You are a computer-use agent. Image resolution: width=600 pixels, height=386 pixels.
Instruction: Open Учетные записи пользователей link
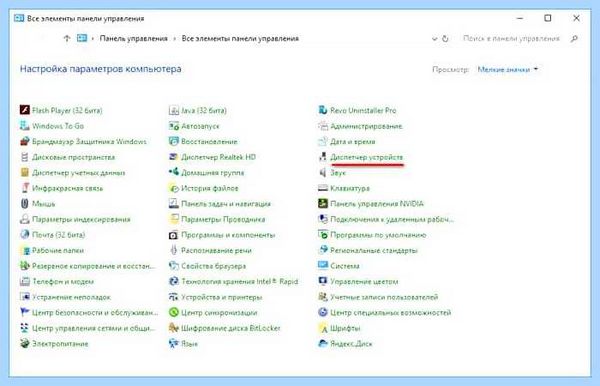tap(384, 297)
